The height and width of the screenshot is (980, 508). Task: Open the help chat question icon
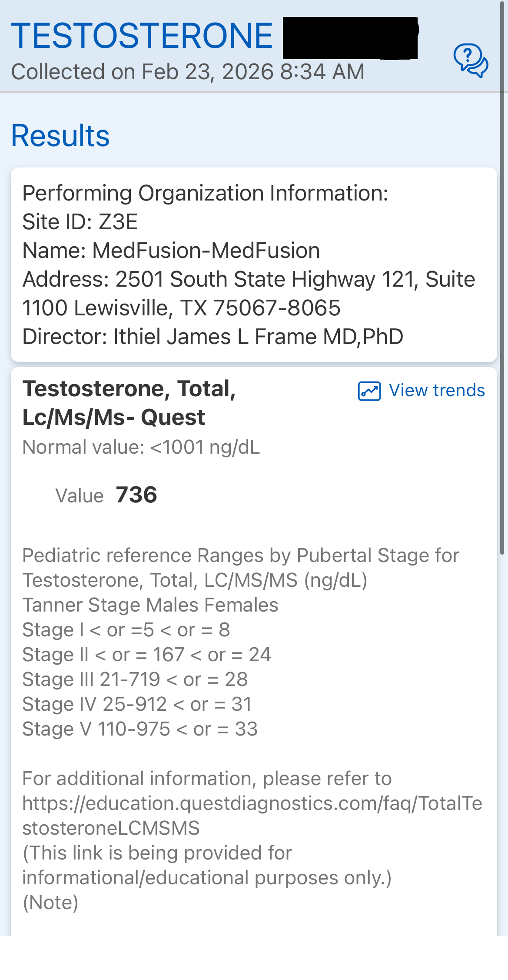pos(471,60)
